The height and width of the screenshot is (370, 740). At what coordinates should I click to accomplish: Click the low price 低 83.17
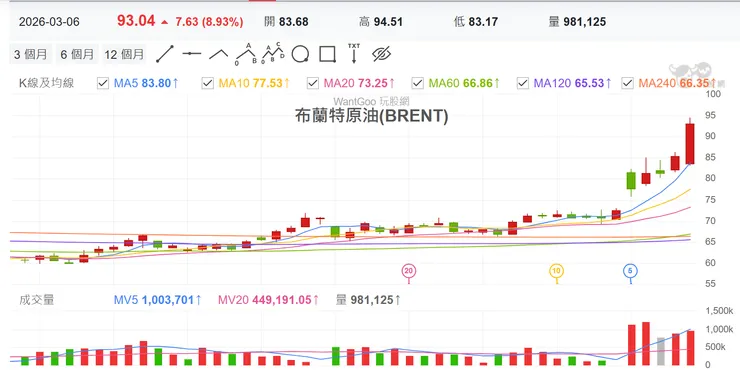coord(476,22)
